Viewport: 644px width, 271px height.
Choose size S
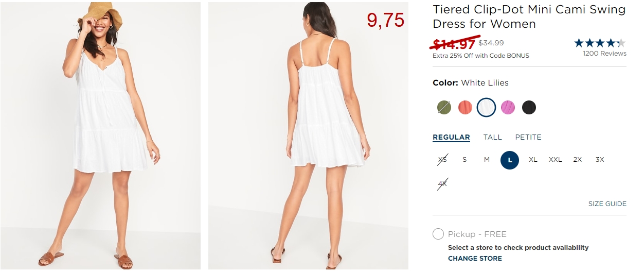[x=464, y=160]
